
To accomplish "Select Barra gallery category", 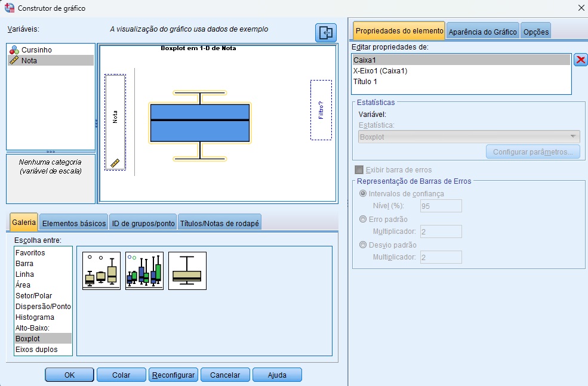I will pos(43,264).
